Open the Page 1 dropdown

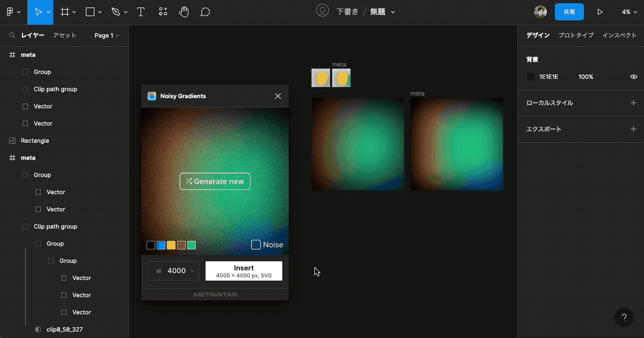(x=107, y=35)
